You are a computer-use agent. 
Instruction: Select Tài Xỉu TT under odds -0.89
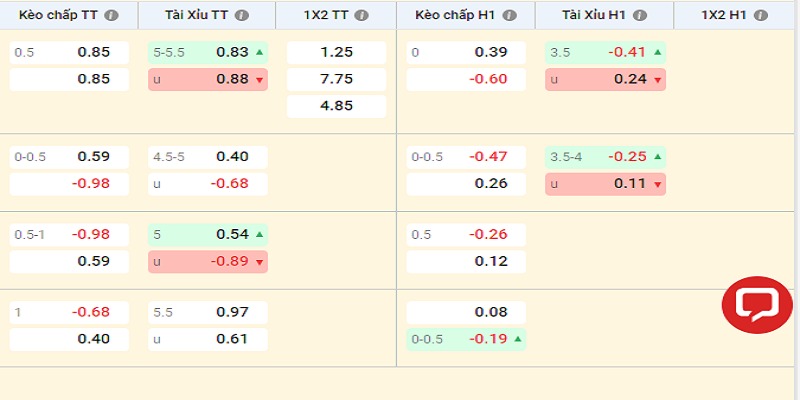tap(208, 261)
